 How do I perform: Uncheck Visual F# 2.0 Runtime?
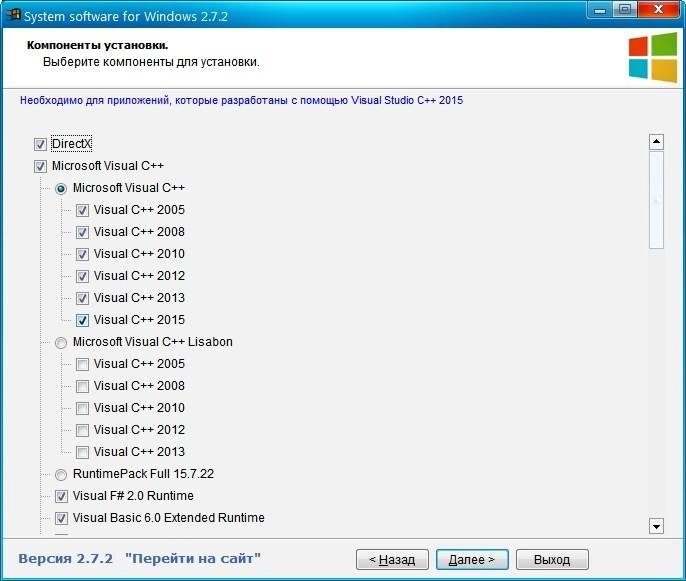(x=61, y=496)
